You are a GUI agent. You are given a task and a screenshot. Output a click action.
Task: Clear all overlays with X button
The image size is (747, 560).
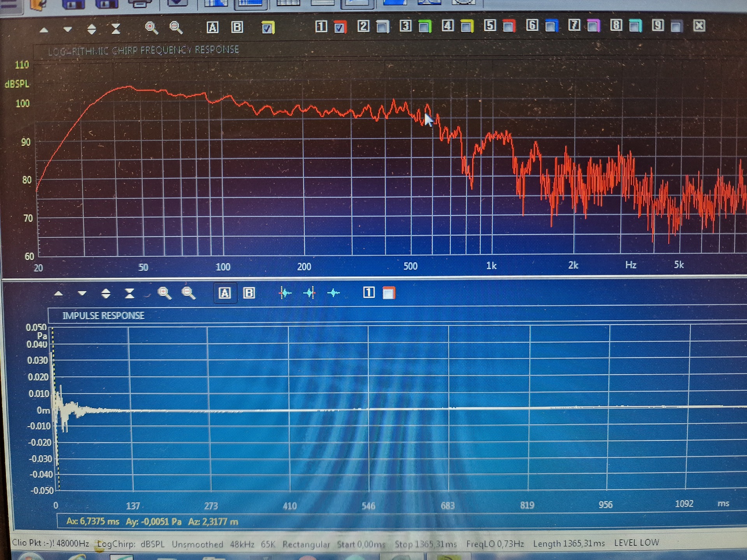click(699, 26)
